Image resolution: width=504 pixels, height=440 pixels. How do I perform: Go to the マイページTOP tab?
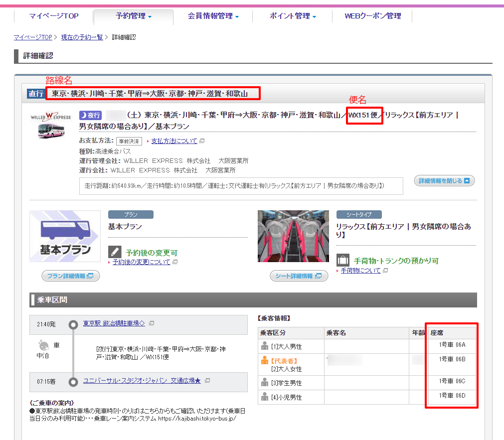(x=54, y=16)
